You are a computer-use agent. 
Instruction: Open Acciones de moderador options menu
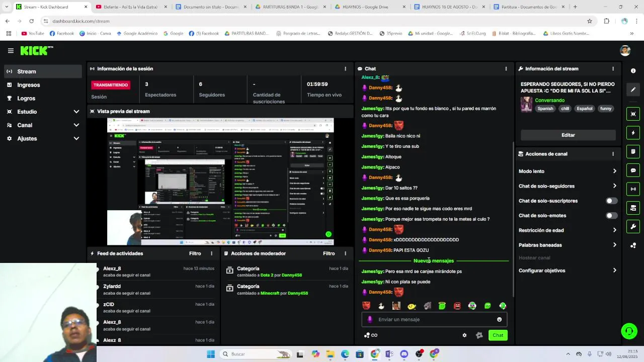tap(345, 253)
